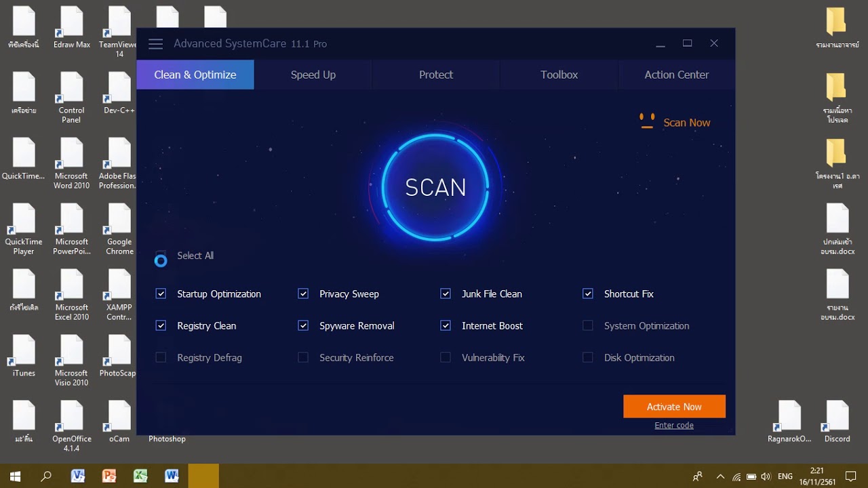Open Excel from the taskbar
This screenshot has height=488, width=868.
[140, 476]
